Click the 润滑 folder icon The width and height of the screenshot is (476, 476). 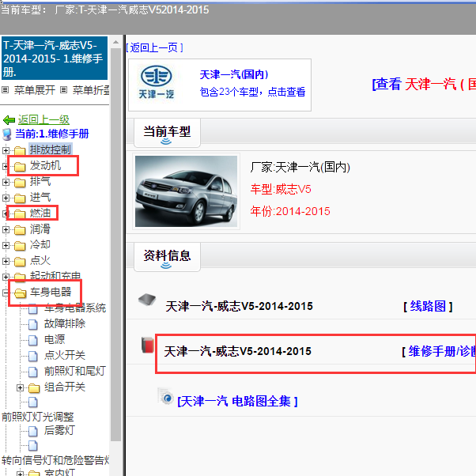(x=20, y=230)
